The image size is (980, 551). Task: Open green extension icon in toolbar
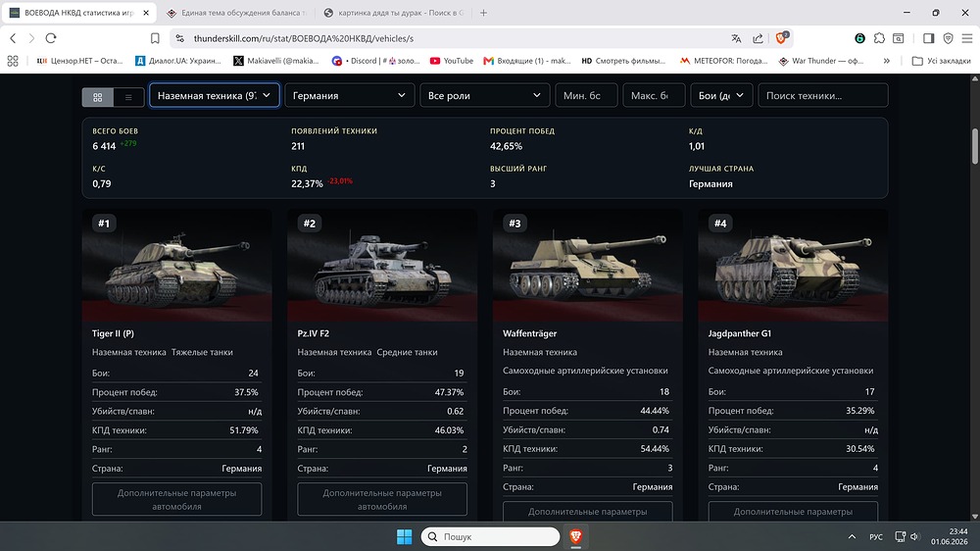click(860, 38)
